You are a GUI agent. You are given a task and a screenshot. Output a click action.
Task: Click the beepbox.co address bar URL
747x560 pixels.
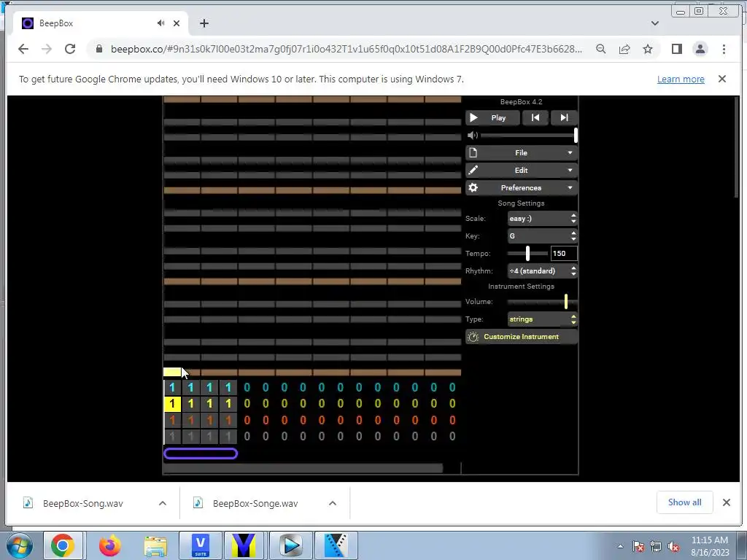click(x=347, y=49)
